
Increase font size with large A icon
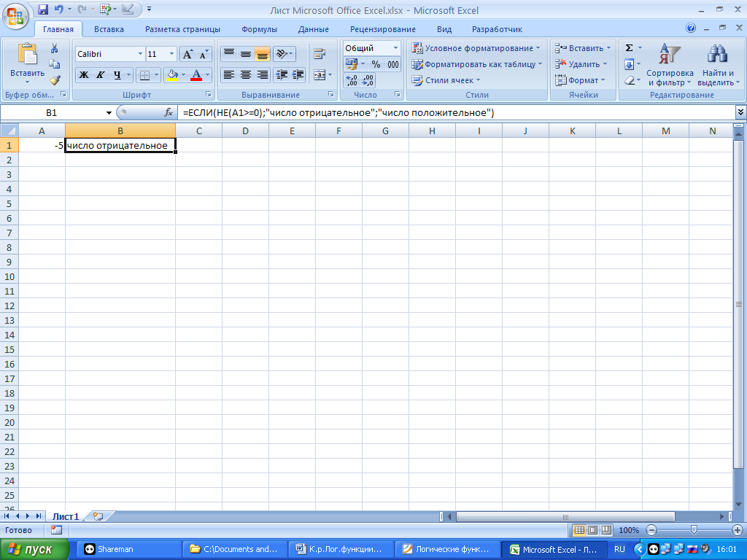coord(187,54)
